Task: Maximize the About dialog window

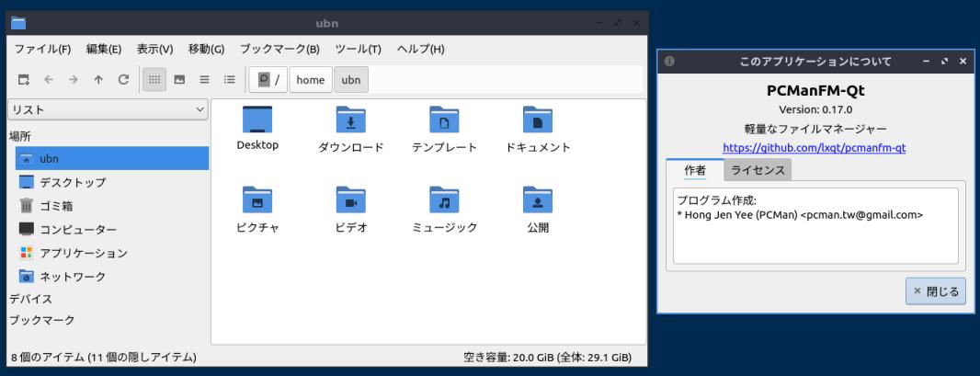Action: click(x=944, y=62)
